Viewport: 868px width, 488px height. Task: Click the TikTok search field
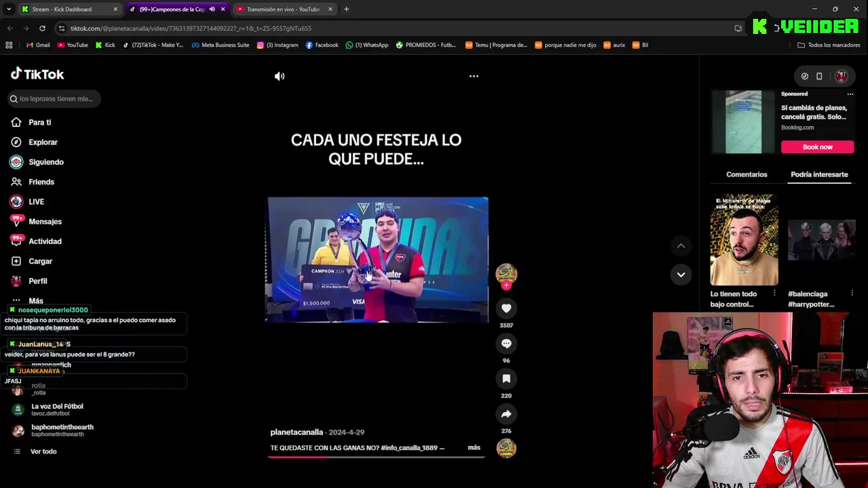[56, 99]
